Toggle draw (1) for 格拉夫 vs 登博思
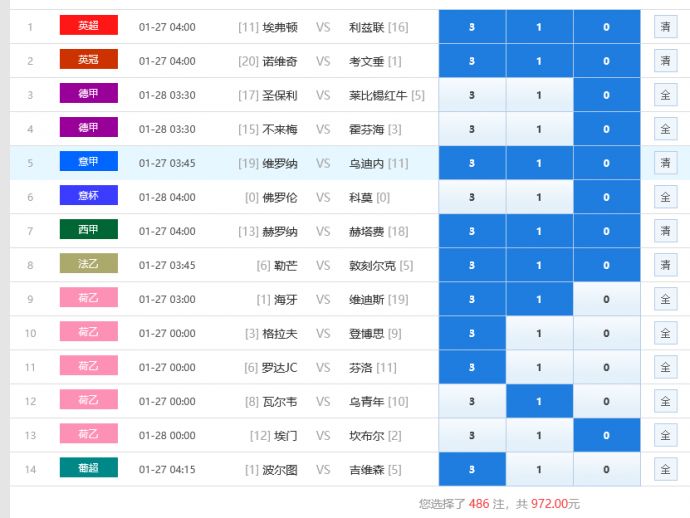 coord(539,333)
